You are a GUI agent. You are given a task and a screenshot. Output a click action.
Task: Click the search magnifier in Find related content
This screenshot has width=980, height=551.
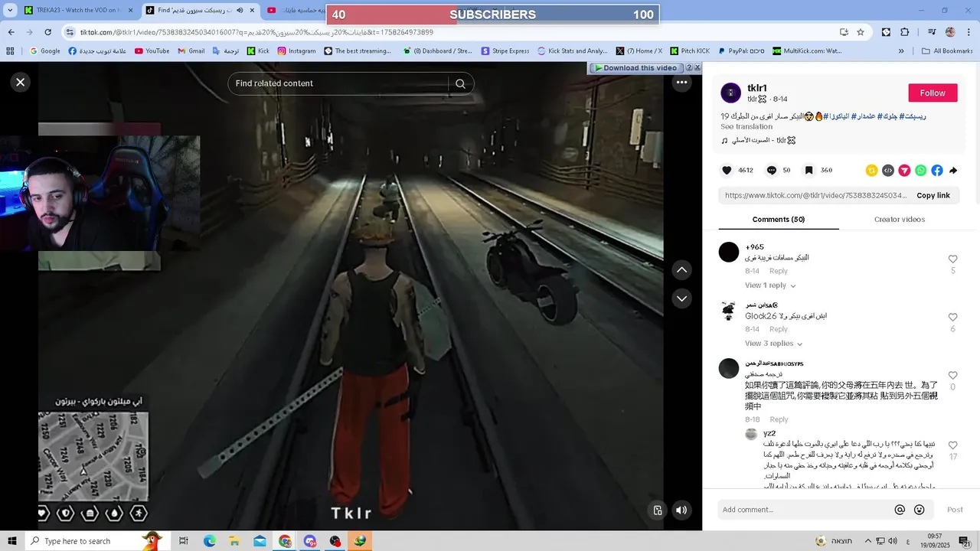tap(460, 83)
